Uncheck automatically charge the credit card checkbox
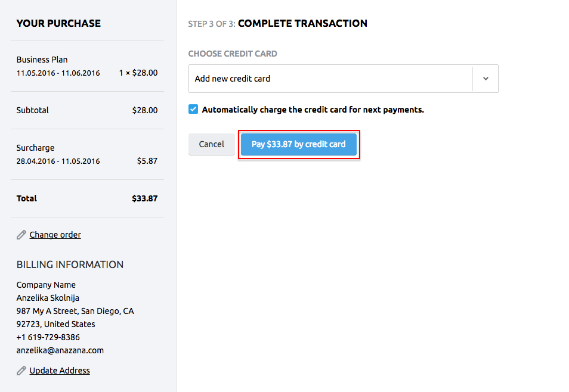Viewport: 569px width, 392px height. tap(193, 109)
